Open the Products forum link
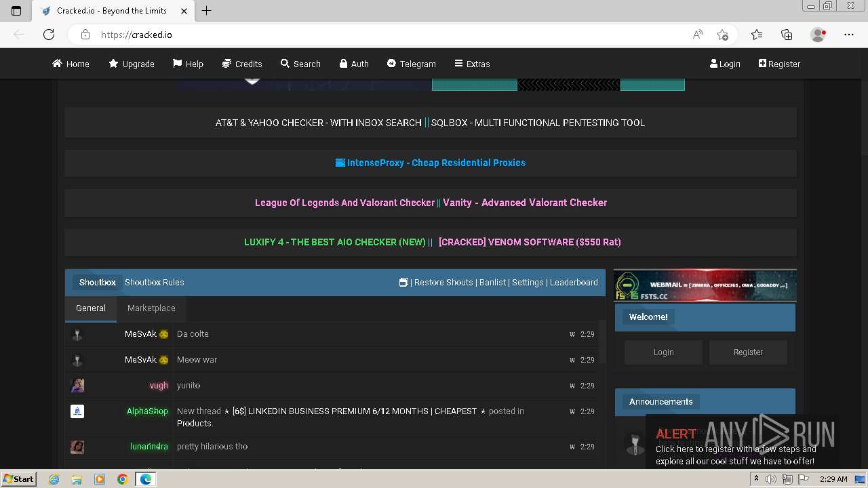This screenshot has width=868, height=488. pos(194,424)
